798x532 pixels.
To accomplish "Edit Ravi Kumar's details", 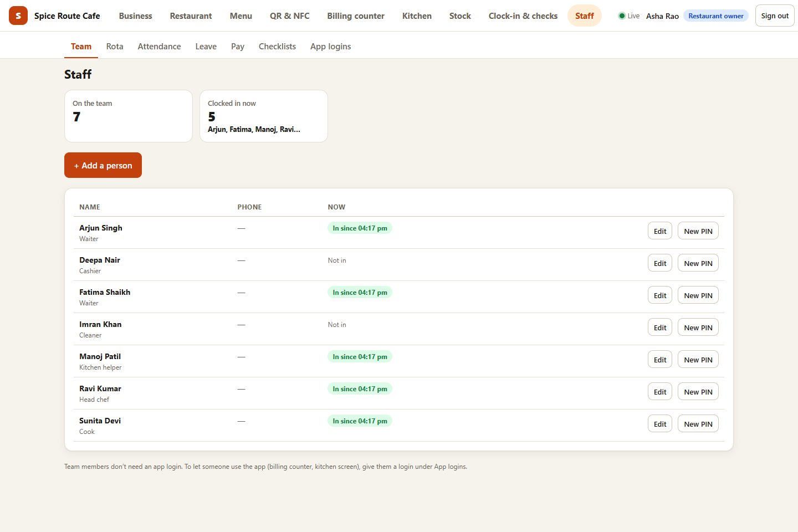I will click(660, 392).
